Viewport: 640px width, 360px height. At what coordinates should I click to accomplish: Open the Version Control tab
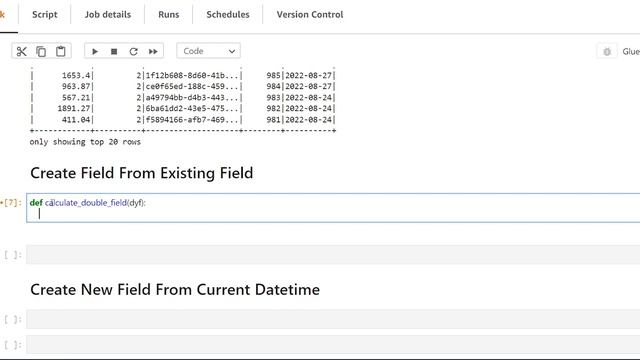pos(310,14)
